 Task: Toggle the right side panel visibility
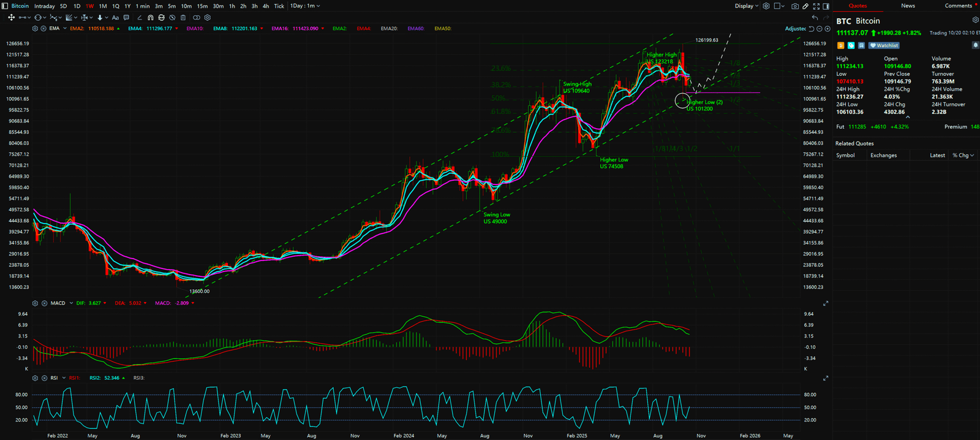826,6
